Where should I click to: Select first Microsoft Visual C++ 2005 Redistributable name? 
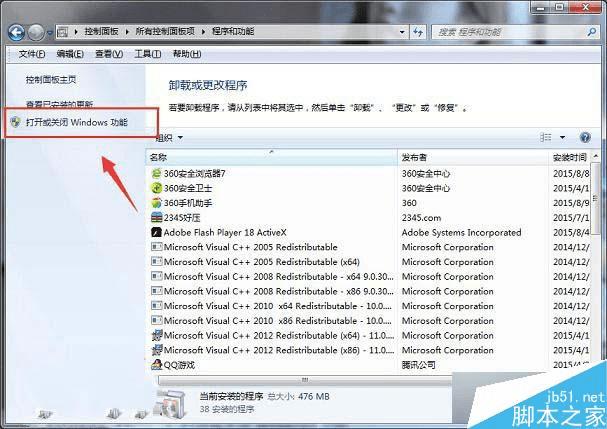pos(250,247)
